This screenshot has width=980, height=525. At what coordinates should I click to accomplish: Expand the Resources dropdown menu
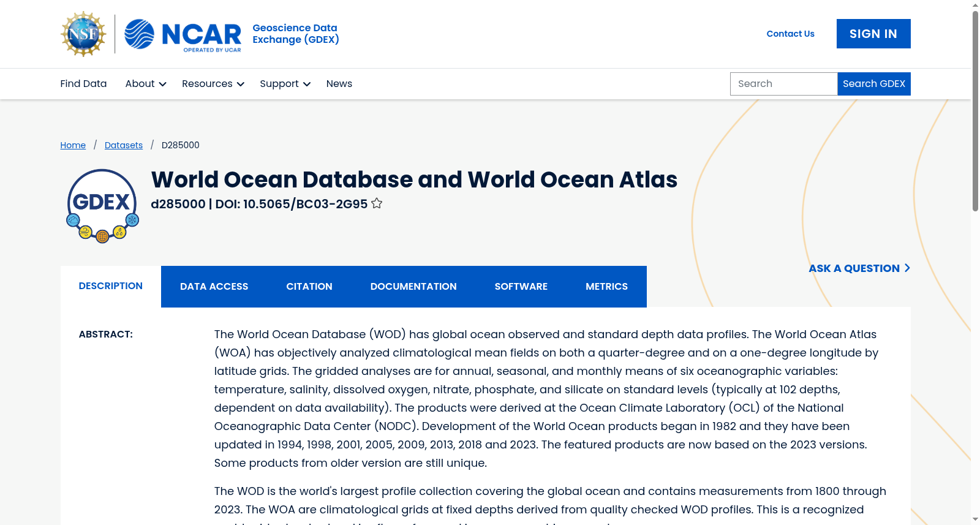pyautogui.click(x=213, y=84)
